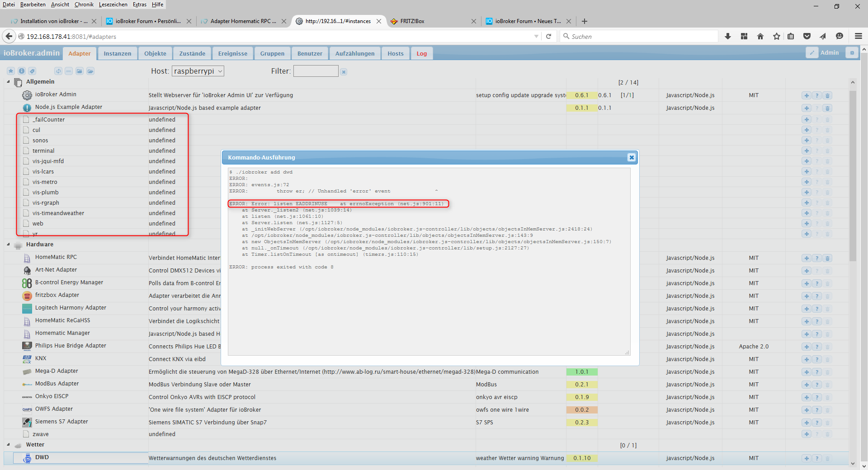Open the Aufzählungen tab
This screenshot has height=470, width=868.
pyautogui.click(x=355, y=53)
